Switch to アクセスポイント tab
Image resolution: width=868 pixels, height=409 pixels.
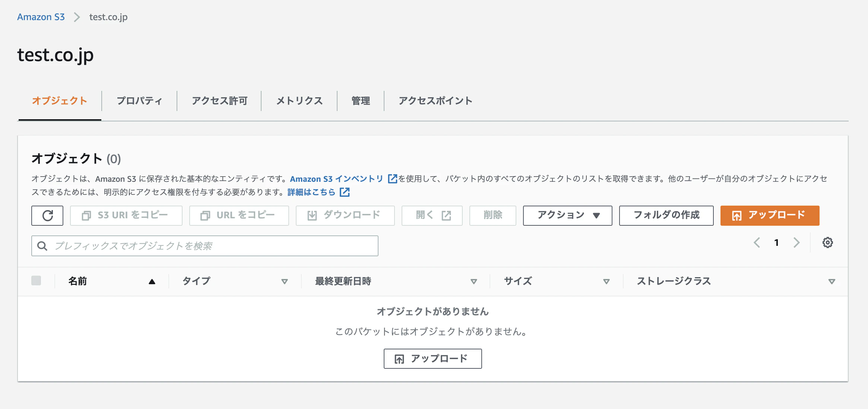435,101
